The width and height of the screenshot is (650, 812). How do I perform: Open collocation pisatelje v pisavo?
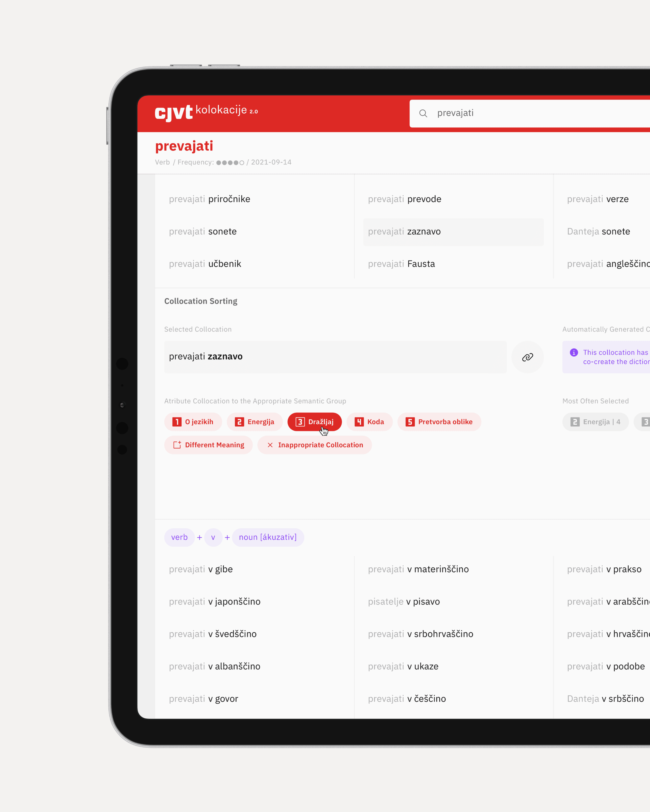click(404, 601)
